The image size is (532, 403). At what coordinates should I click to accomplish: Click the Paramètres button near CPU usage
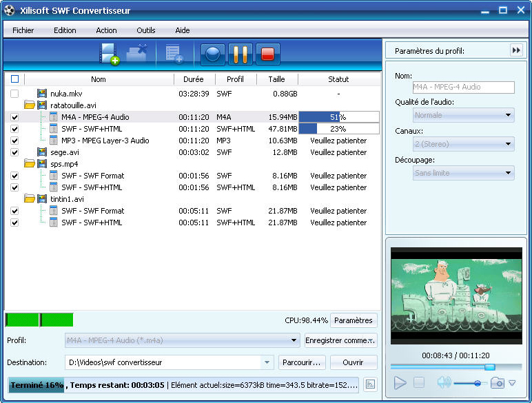coord(354,320)
